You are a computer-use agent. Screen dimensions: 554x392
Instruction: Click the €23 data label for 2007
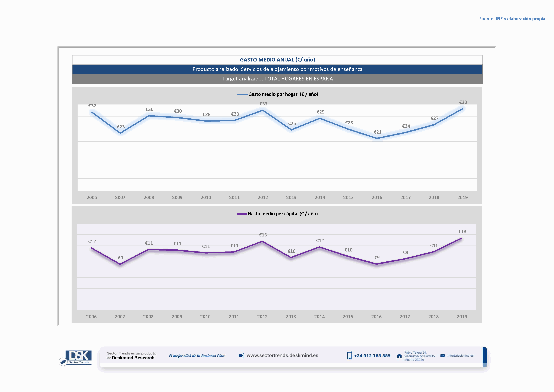(x=121, y=127)
